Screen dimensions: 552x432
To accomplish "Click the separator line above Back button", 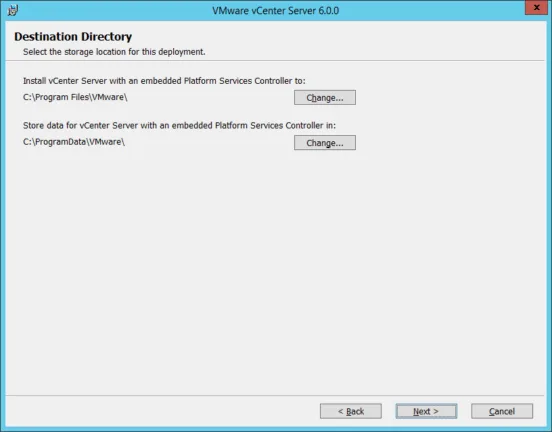I will (275, 395).
